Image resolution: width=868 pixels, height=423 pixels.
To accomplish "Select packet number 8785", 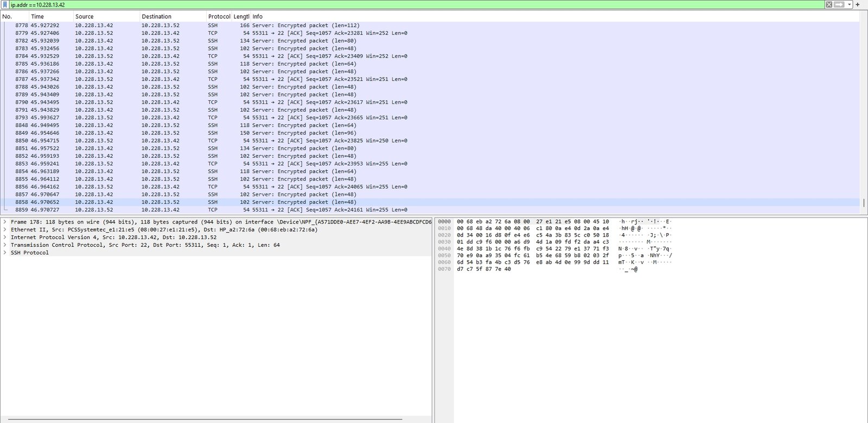I will (430, 63).
